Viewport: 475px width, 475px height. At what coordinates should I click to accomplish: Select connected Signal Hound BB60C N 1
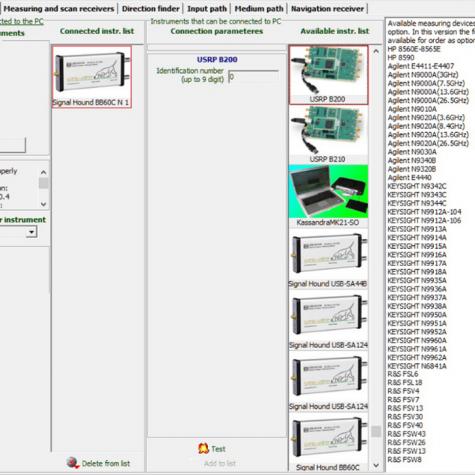point(92,77)
